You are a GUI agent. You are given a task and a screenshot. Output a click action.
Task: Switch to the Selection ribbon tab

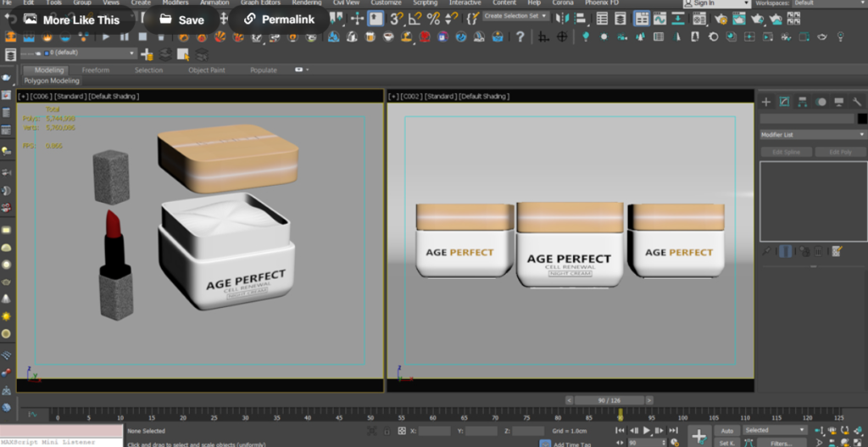149,70
